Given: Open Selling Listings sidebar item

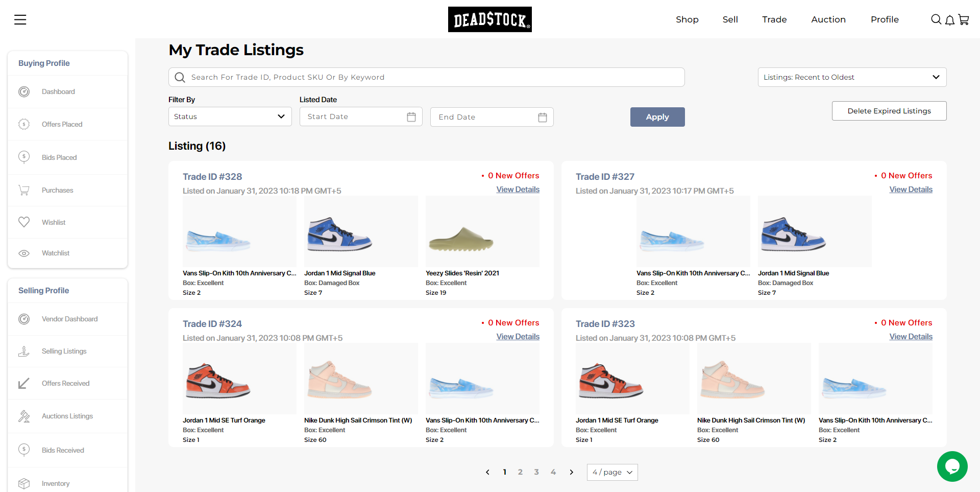Looking at the screenshot, I should [x=67, y=351].
